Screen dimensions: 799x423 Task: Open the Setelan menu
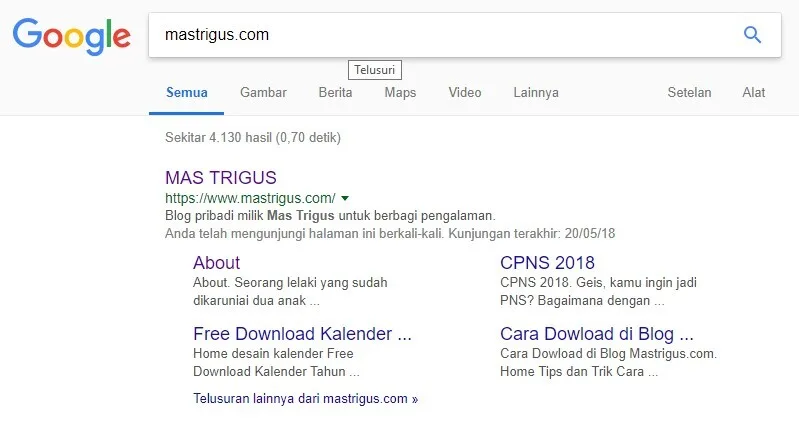pos(689,92)
